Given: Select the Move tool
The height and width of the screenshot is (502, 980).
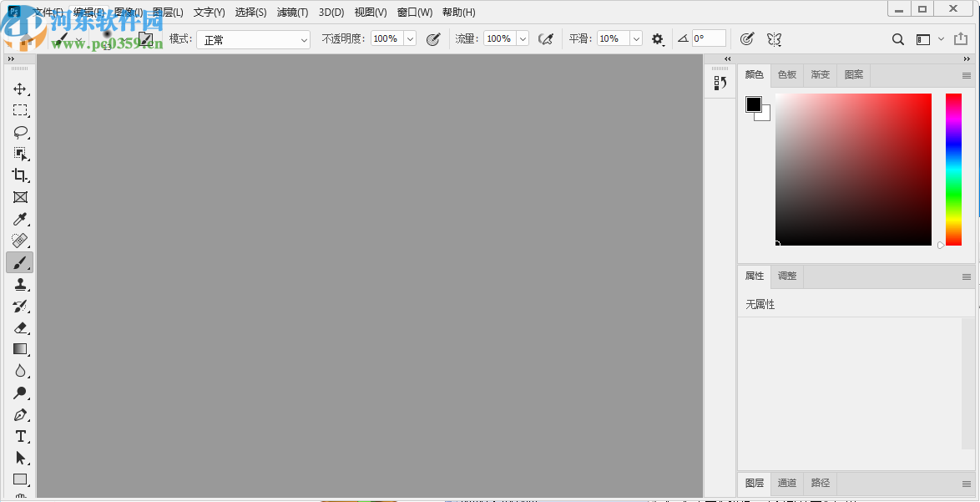Looking at the screenshot, I should click(x=20, y=88).
